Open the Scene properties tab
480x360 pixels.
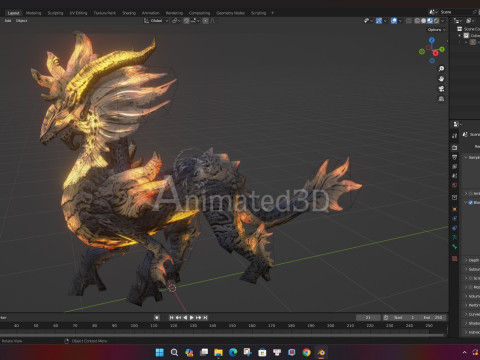click(454, 176)
